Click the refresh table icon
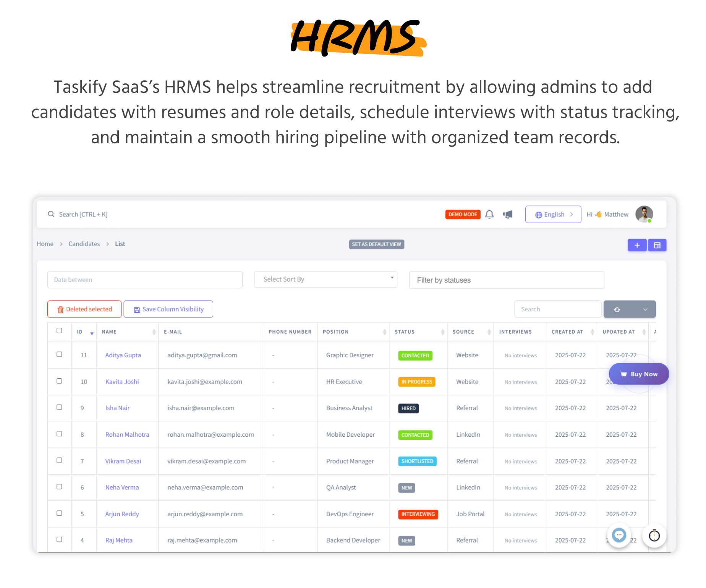Viewport: 706px width, 588px height. coord(617,309)
